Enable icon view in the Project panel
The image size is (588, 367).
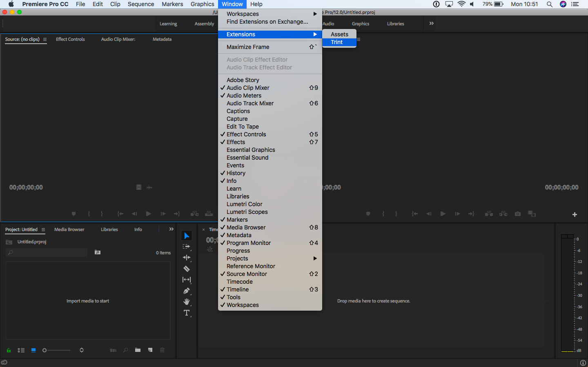tap(33, 350)
